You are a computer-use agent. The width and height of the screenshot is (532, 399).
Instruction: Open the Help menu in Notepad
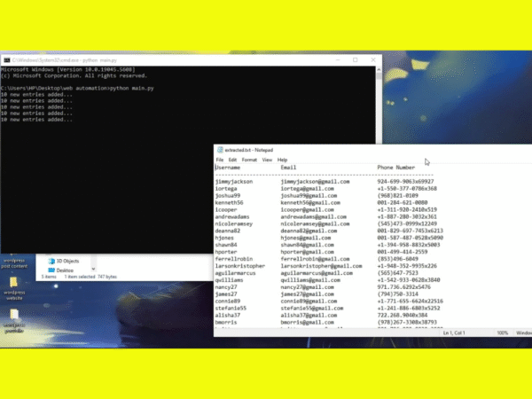[x=282, y=160]
